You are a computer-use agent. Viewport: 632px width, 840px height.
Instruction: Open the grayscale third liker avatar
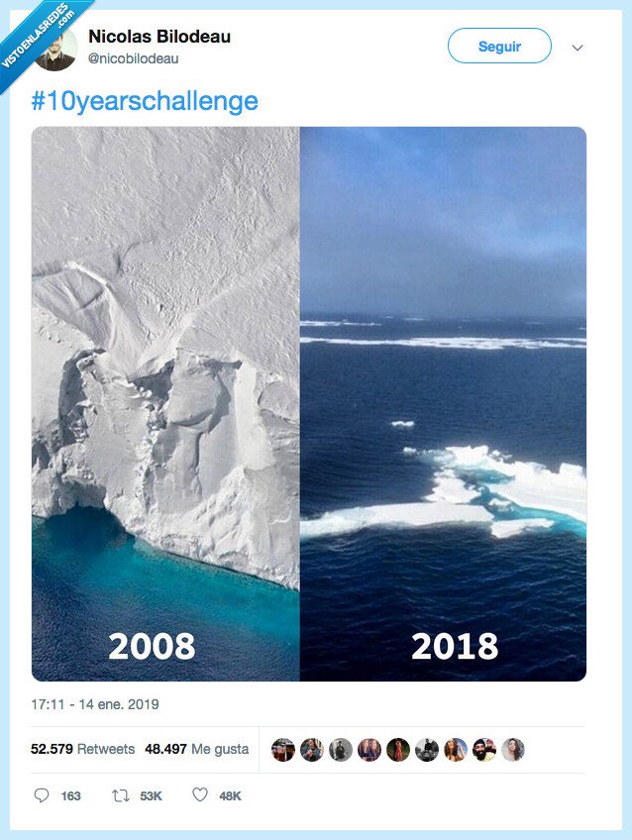341,750
